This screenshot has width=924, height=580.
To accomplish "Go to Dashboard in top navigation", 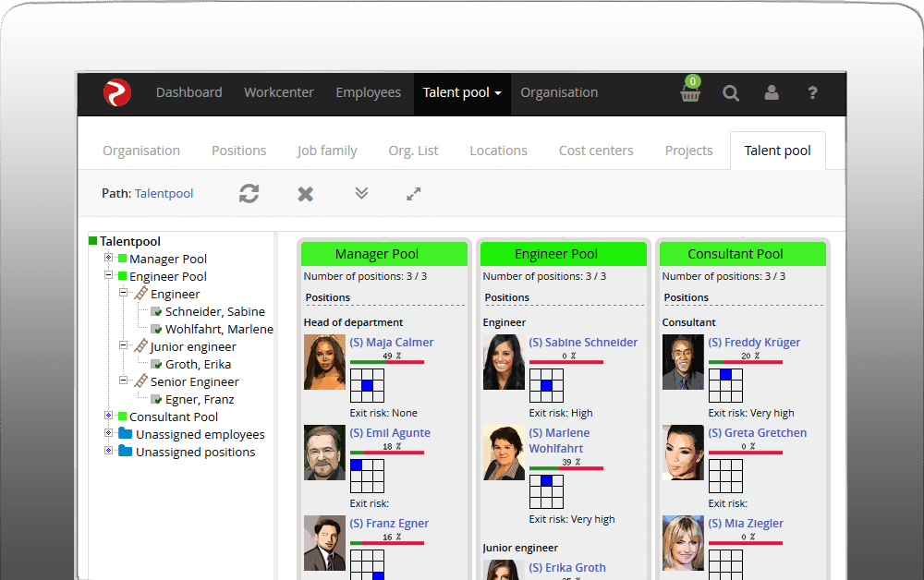I will 189,92.
